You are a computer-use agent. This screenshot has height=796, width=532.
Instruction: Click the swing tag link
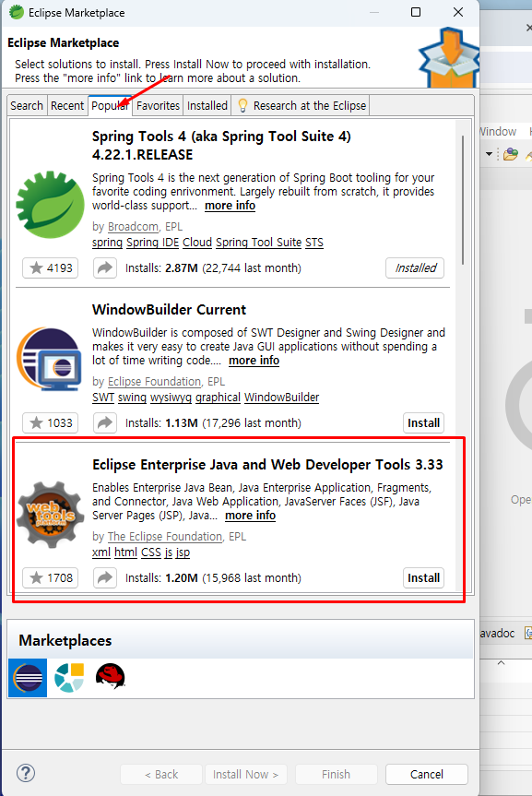[x=132, y=398]
